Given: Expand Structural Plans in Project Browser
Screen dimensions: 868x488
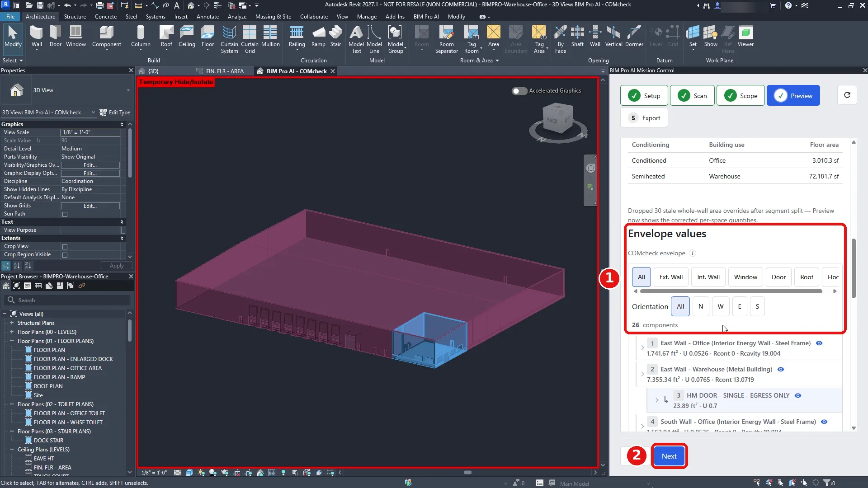Looking at the screenshot, I should 12,323.
